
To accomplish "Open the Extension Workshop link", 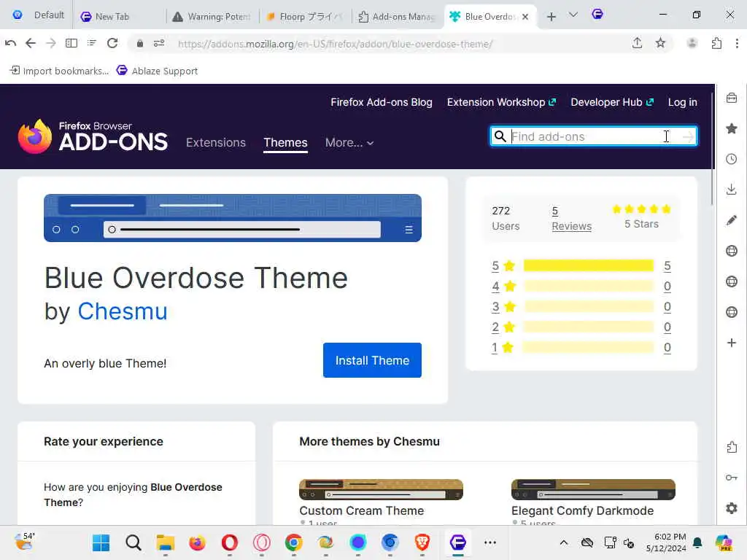I will (x=501, y=102).
